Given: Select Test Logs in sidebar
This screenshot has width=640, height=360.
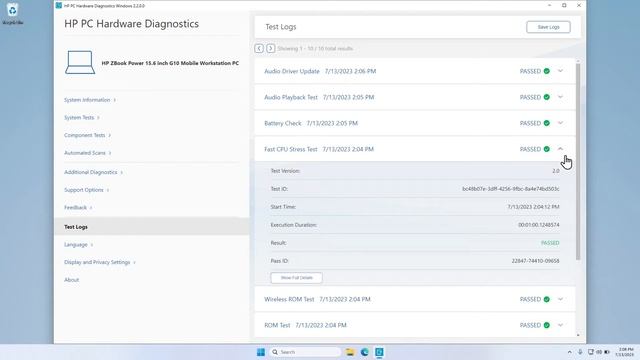Looking at the screenshot, I should (x=151, y=227).
